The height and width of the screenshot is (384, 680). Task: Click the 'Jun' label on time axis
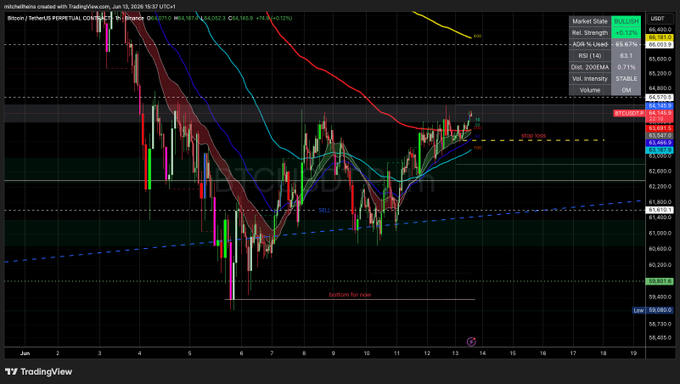click(25, 353)
